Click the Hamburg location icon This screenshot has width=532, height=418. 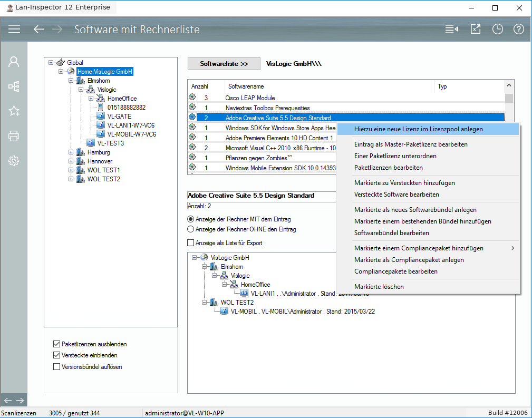tap(81, 152)
